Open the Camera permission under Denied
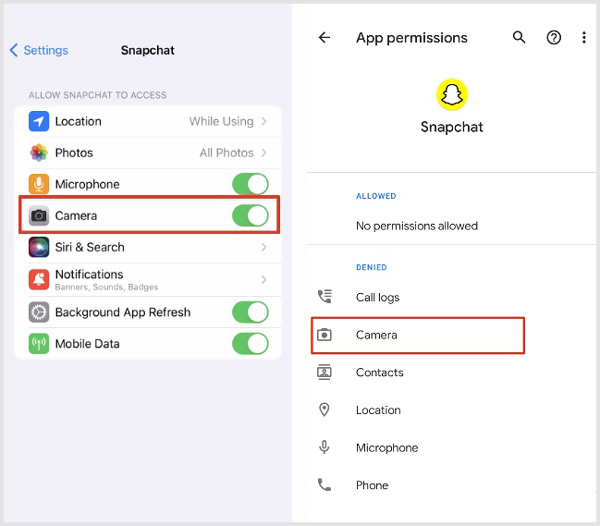 [418, 335]
